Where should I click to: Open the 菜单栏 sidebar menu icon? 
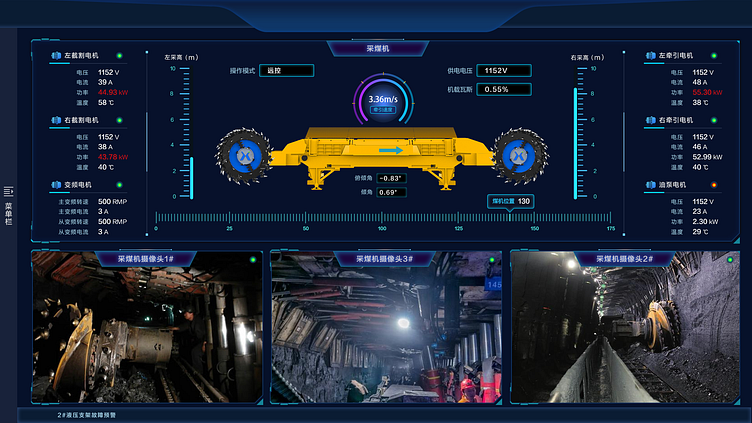tap(8, 192)
